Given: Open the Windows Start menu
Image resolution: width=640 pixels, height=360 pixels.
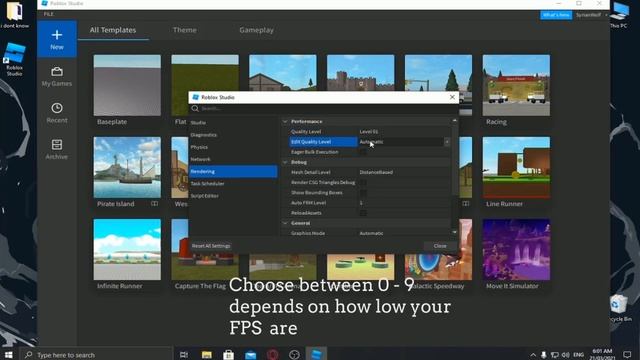Looking at the screenshot, I should 9,354.
